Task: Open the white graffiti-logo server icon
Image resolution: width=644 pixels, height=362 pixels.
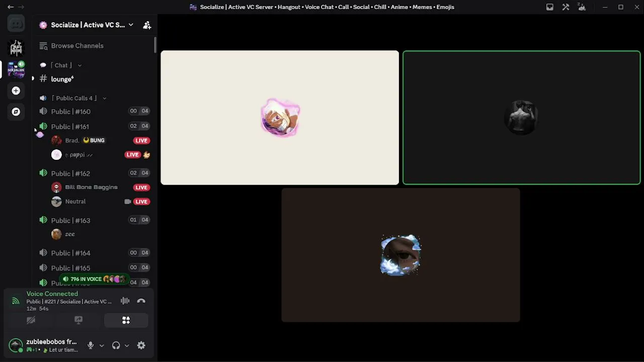Action: pos(16,48)
